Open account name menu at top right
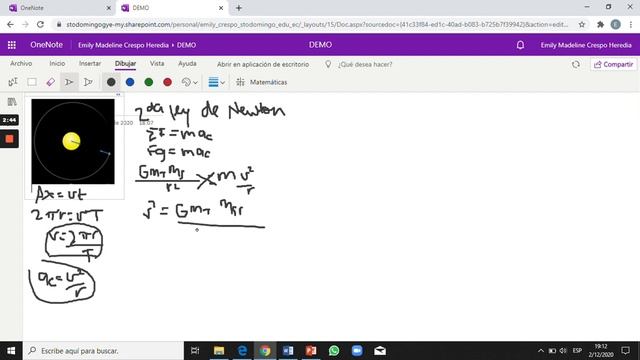The width and height of the screenshot is (640, 360). 586,45
